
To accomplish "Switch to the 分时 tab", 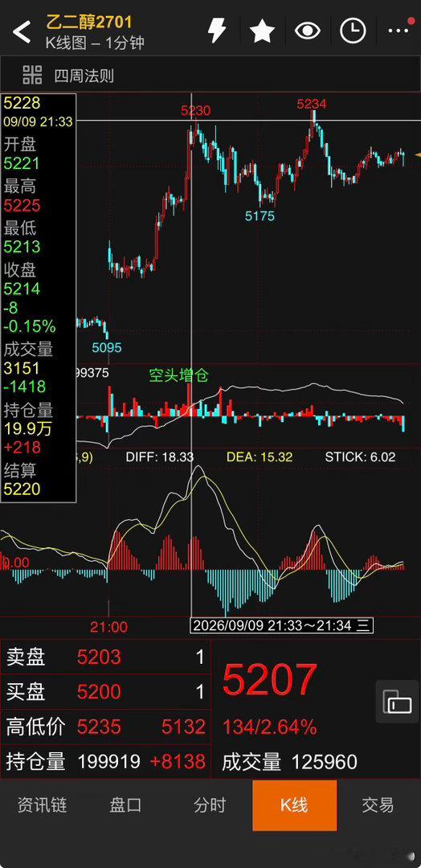I will (210, 805).
